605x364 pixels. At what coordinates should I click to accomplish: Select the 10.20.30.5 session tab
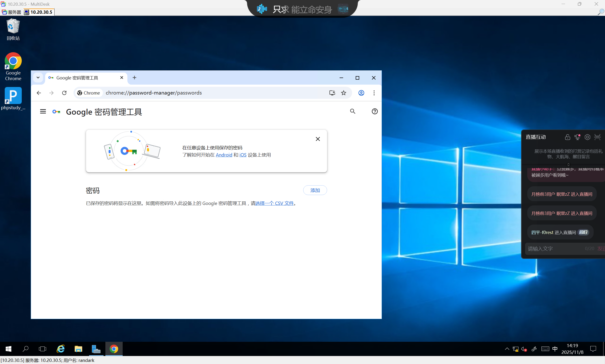[x=39, y=12]
